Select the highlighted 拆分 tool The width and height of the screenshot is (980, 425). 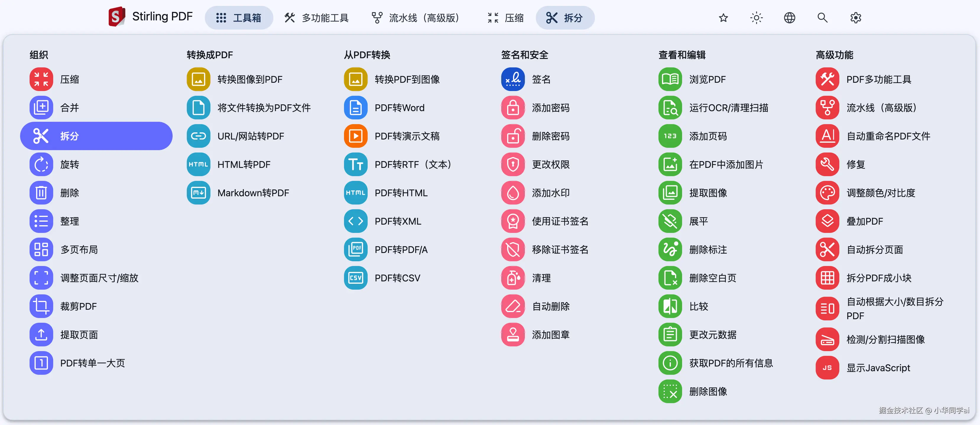(x=96, y=136)
